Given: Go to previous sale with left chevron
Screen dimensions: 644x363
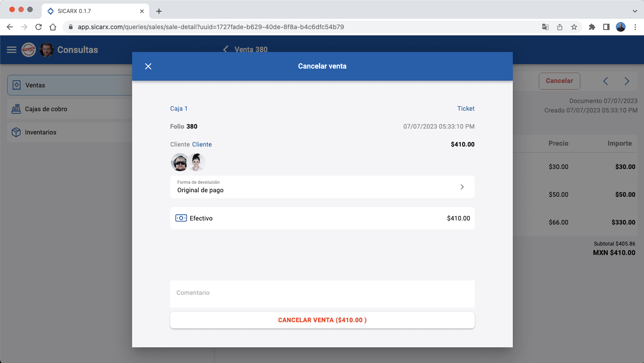Looking at the screenshot, I should (605, 81).
